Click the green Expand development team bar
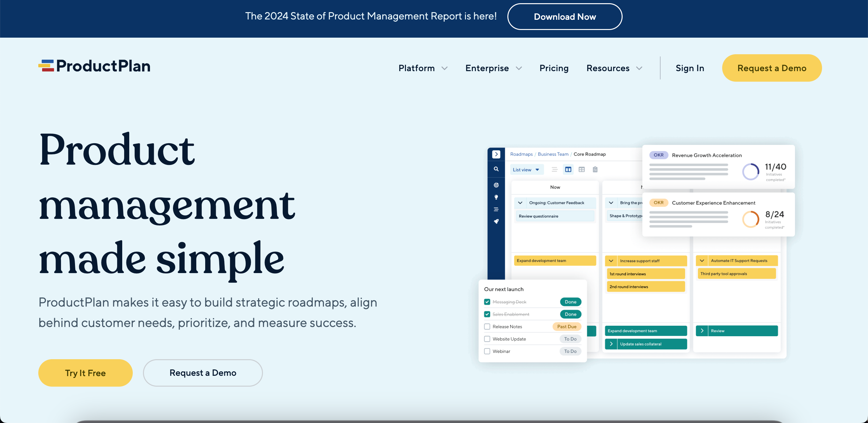 click(x=646, y=331)
